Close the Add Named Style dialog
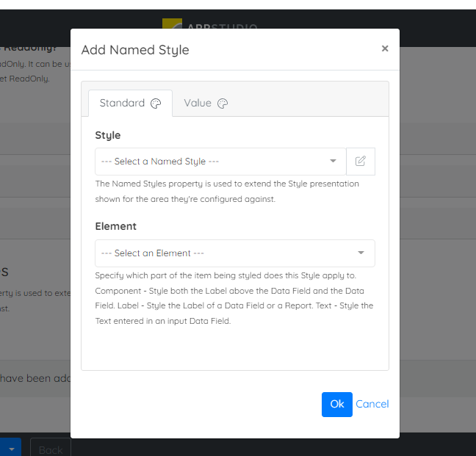The image size is (476, 456). 384,49
